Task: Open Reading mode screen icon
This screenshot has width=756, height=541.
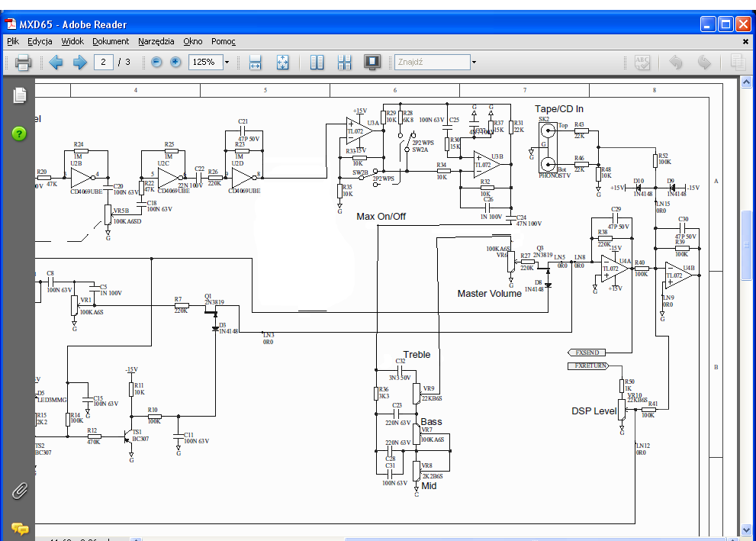Action: pos(372,63)
